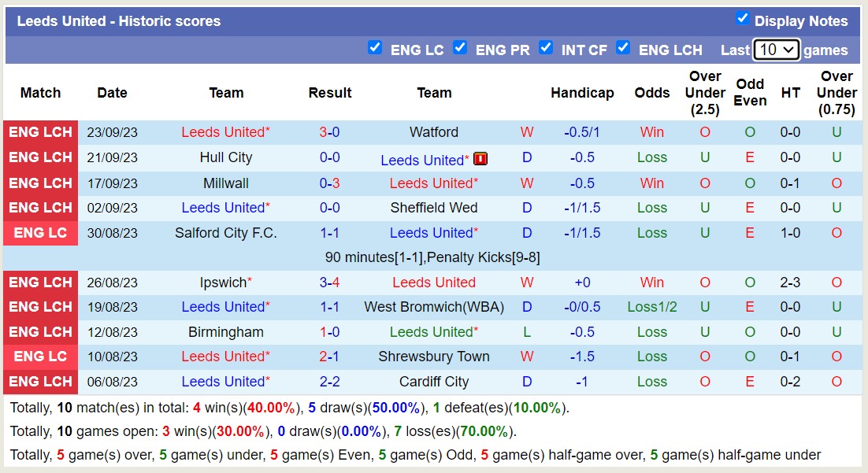Screen dimensions: 868x473
Task: Click the ENG LCH badge on Cardiff City row
Action: coord(40,382)
